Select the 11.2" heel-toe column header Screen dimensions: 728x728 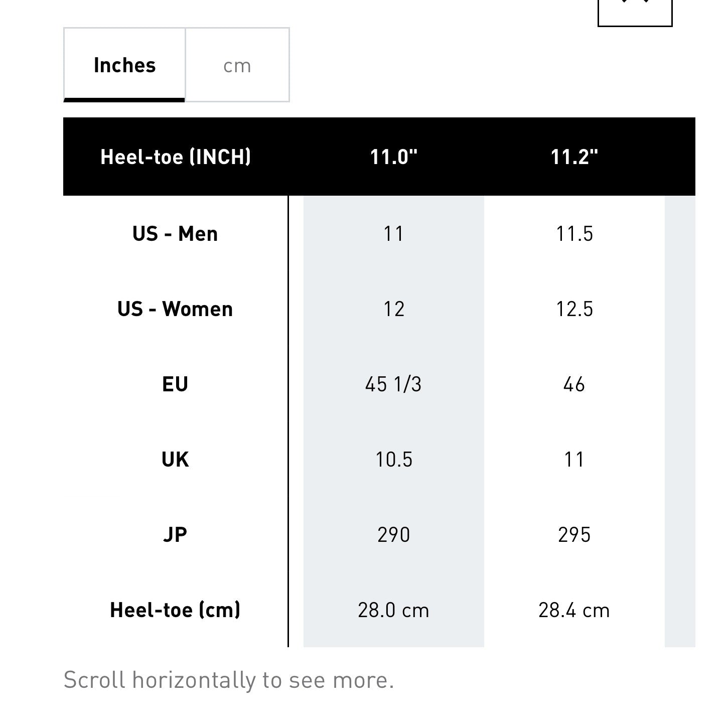[574, 157]
